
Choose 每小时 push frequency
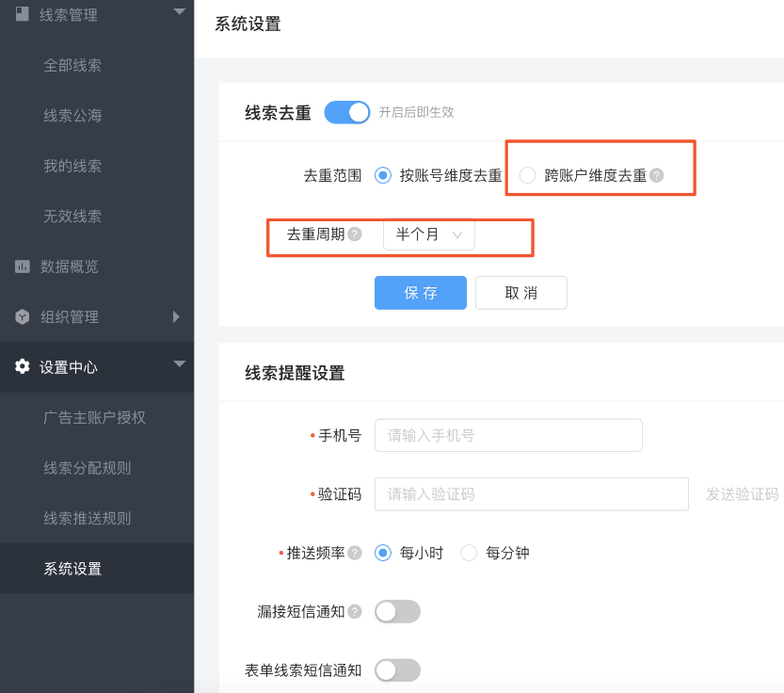[x=383, y=553]
